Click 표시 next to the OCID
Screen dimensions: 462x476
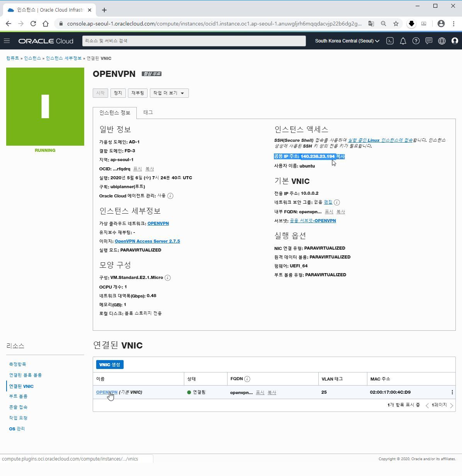click(x=138, y=169)
